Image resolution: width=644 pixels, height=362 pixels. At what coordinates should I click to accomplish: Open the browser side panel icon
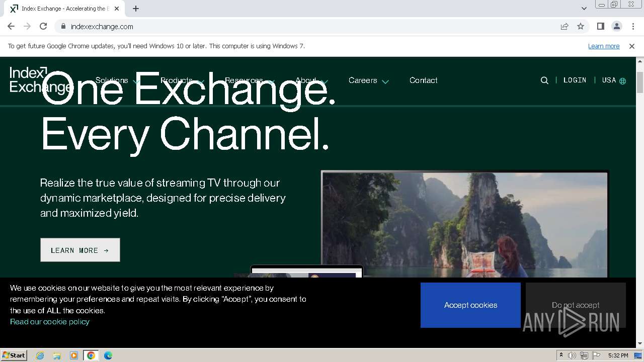[x=601, y=26]
